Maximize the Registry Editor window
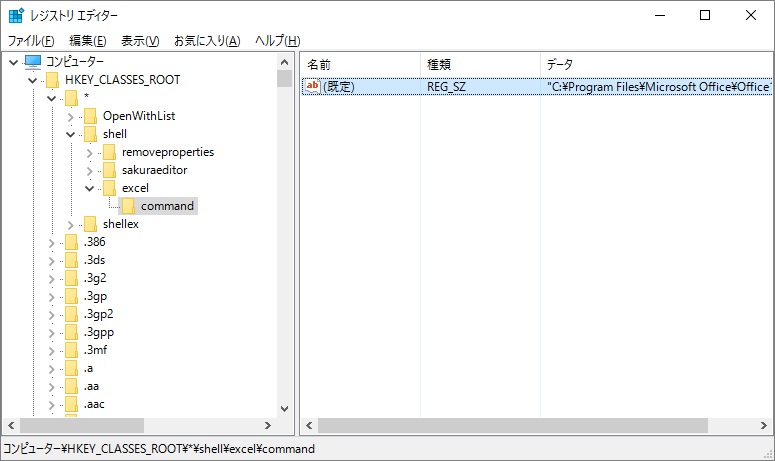This screenshot has width=775, height=461. pos(705,15)
